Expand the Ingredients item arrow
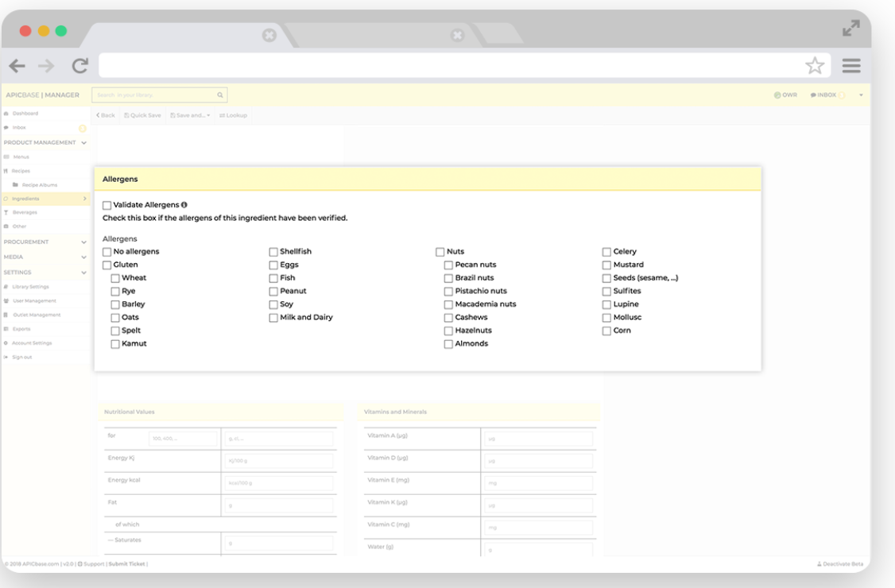This screenshot has height=588, width=895. [x=84, y=199]
